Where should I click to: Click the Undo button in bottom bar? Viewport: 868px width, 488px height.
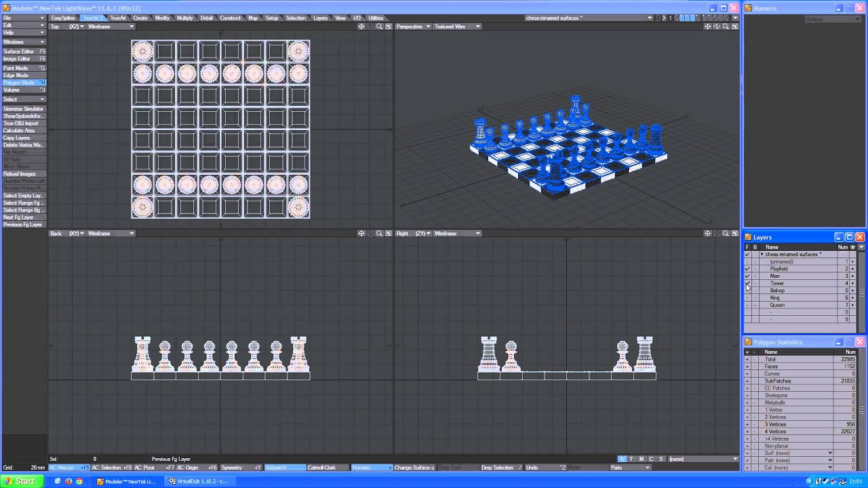point(545,468)
